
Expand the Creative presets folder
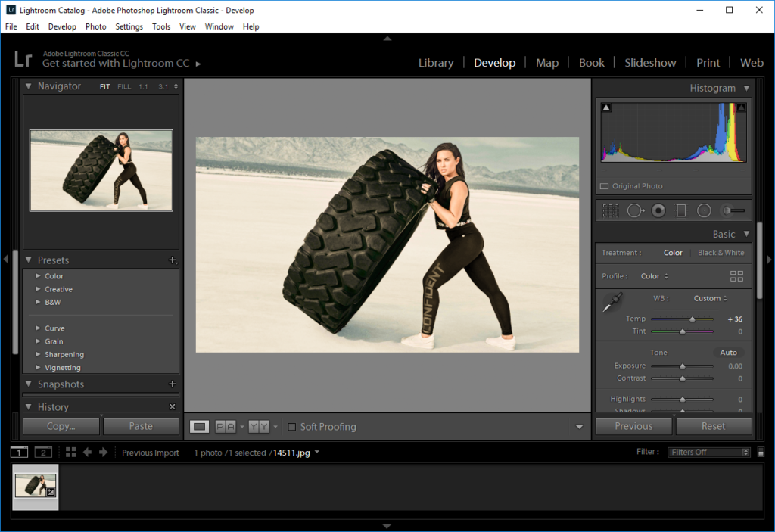(38, 289)
